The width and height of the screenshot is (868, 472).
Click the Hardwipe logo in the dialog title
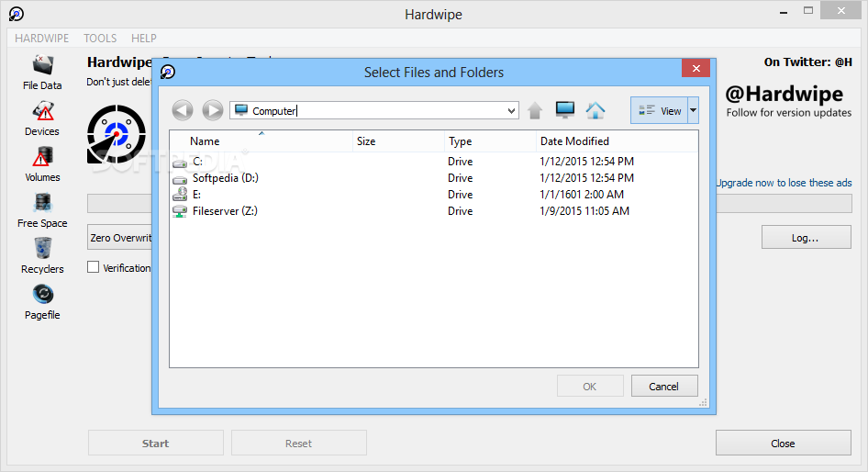tap(168, 72)
